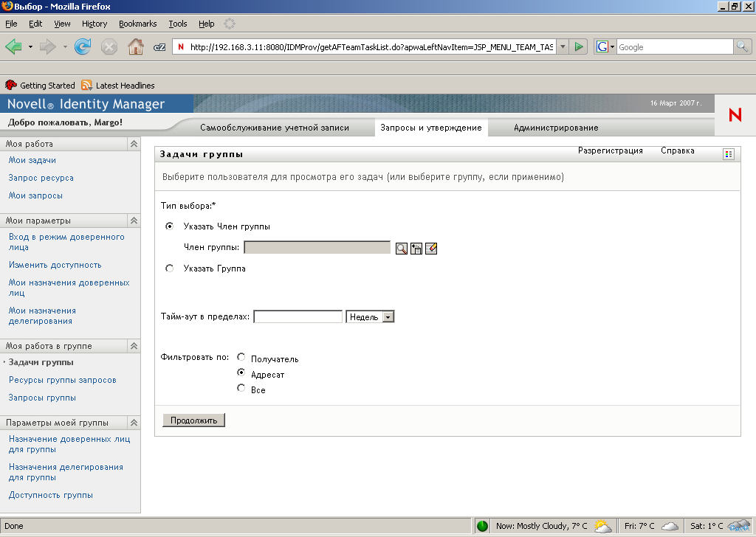The image size is (756, 537).
Task: Click the 'Продолжить' button
Action: (194, 420)
